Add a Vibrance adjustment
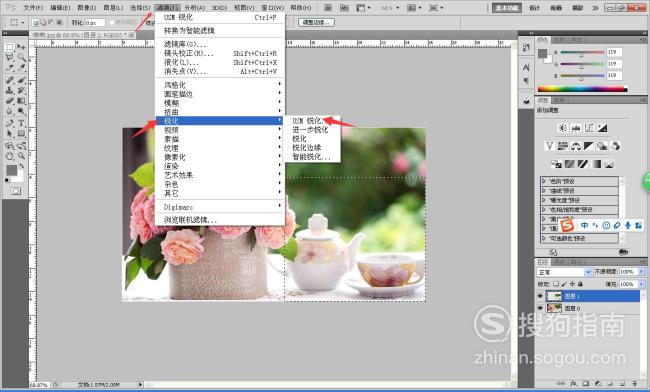 [549, 146]
